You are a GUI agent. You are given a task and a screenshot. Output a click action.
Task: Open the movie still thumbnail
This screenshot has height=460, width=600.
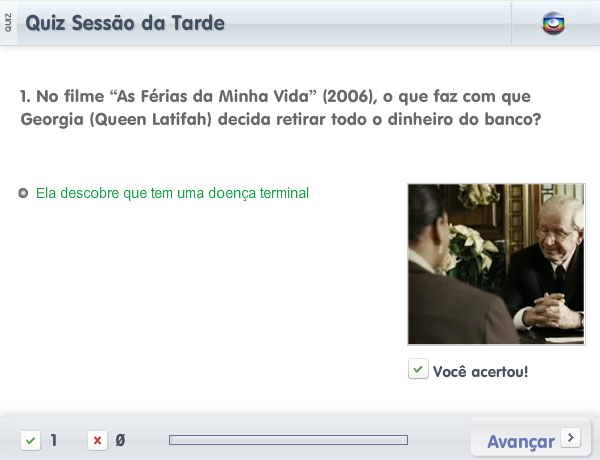496,264
